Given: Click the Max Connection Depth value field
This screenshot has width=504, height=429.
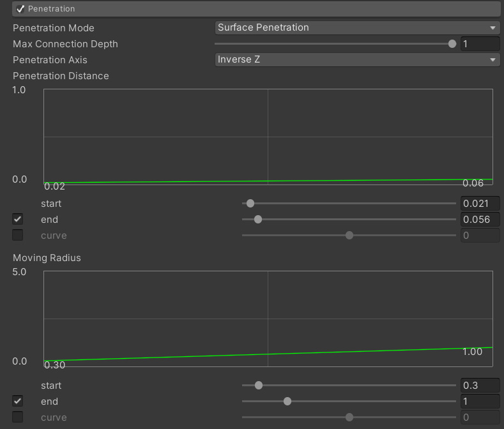Looking at the screenshot, I should click(480, 43).
